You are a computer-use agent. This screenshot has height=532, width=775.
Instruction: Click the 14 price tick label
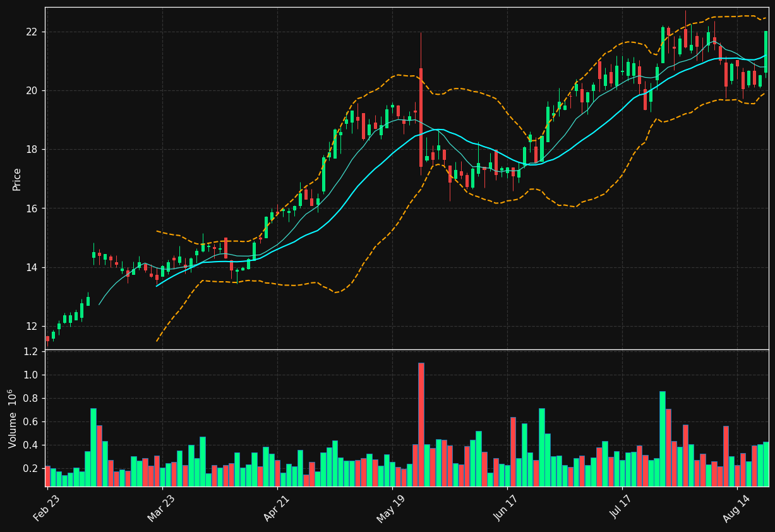pyautogui.click(x=32, y=268)
